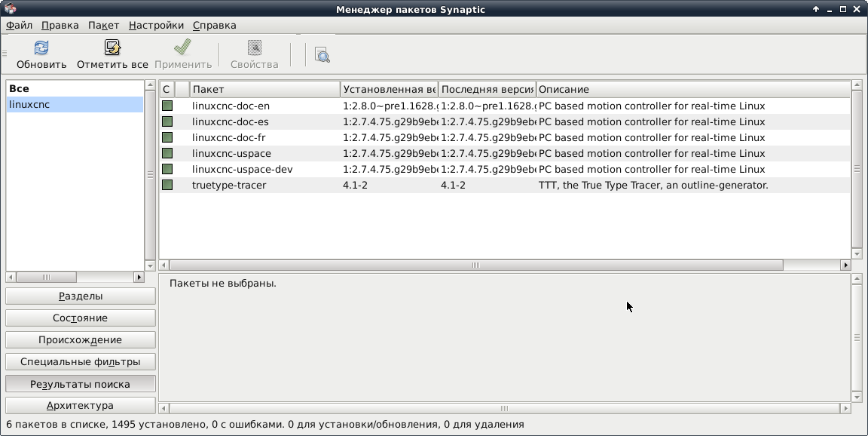The width and height of the screenshot is (868, 436).
Task: Toggle status box for linuxcnc-doc-fr
Action: click(167, 137)
